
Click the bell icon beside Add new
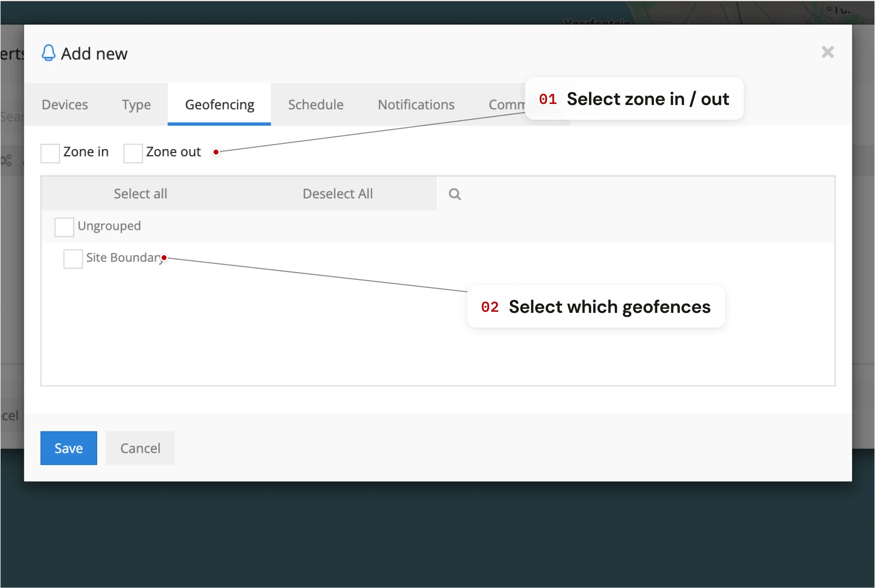pos(48,53)
